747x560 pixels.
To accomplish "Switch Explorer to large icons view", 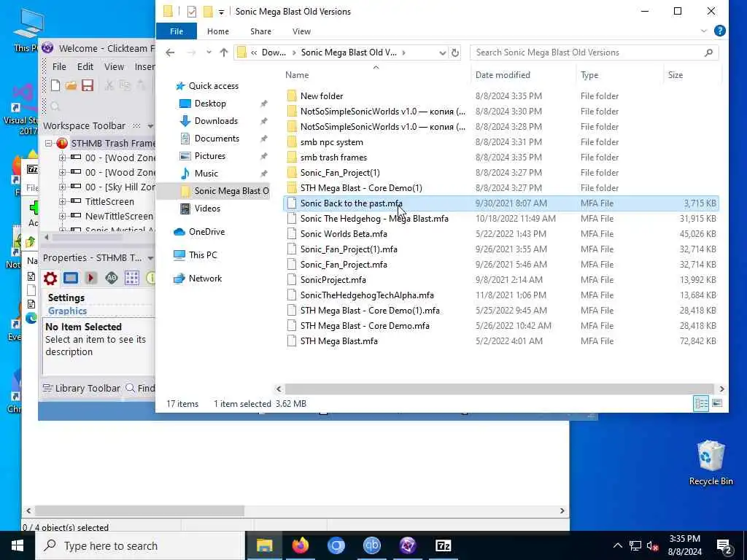I will pos(717,403).
